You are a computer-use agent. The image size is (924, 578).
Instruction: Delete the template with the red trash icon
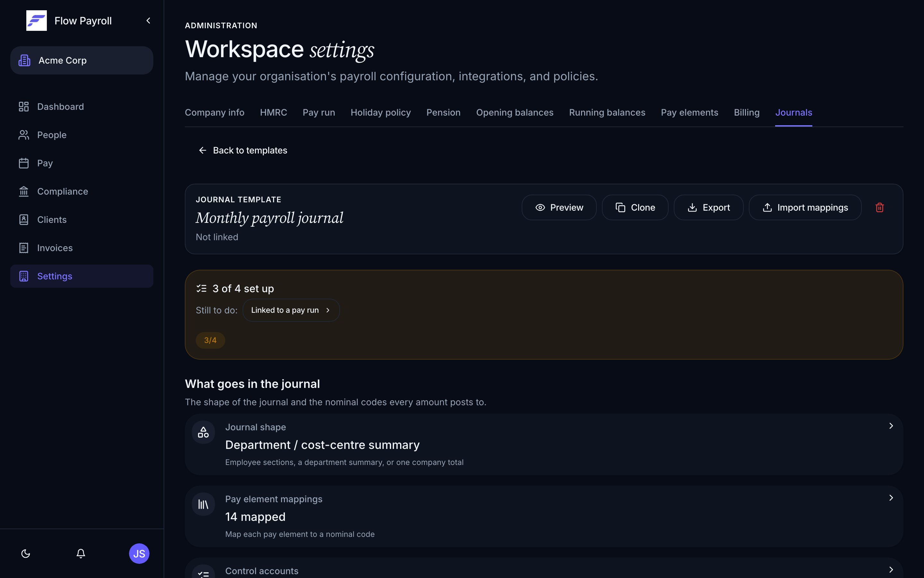880,207
